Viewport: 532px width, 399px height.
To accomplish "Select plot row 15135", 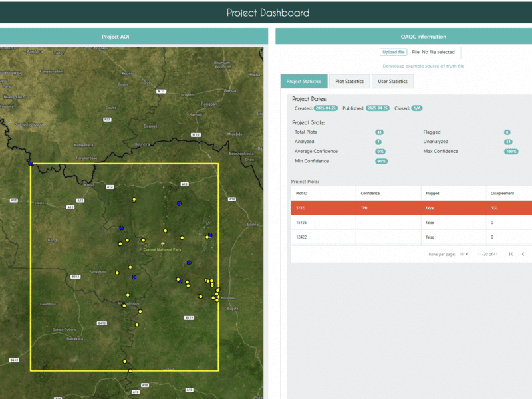I will click(411, 223).
